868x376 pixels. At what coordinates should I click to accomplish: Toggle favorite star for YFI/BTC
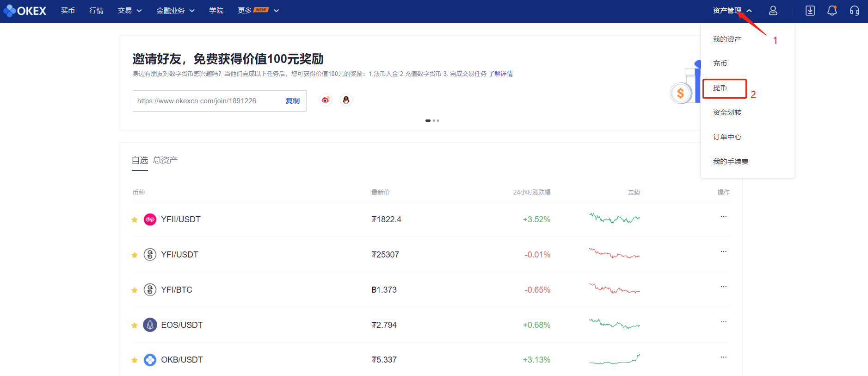135,290
